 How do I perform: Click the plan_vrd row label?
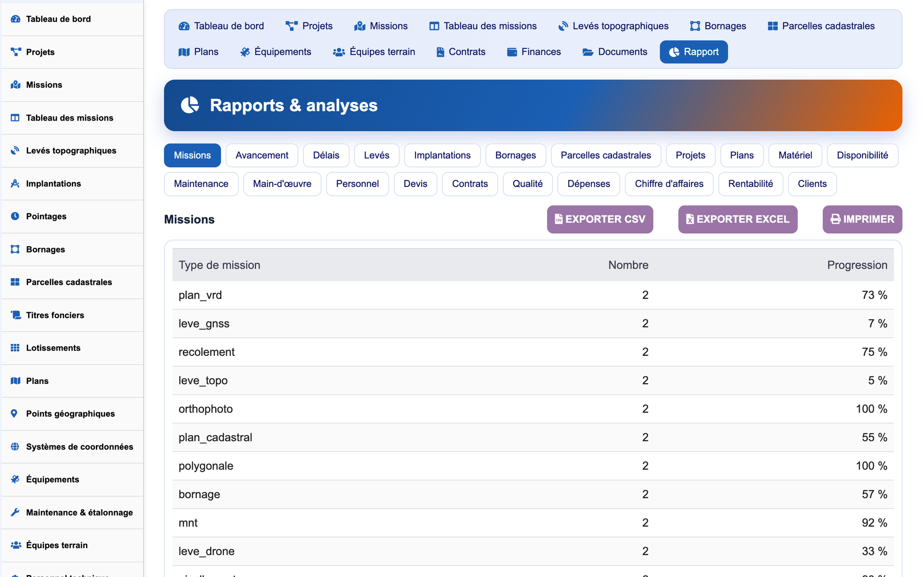pyautogui.click(x=200, y=295)
